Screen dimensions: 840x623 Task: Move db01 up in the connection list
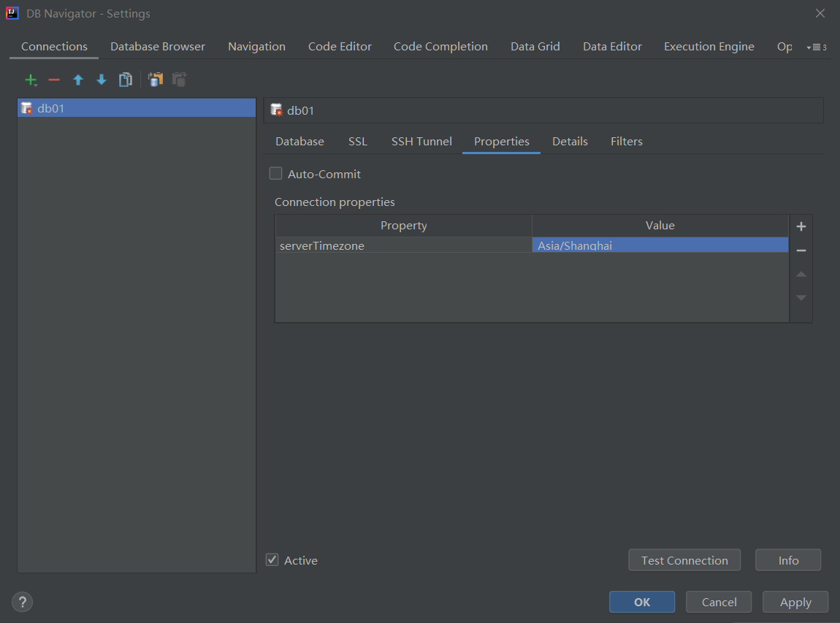77,80
